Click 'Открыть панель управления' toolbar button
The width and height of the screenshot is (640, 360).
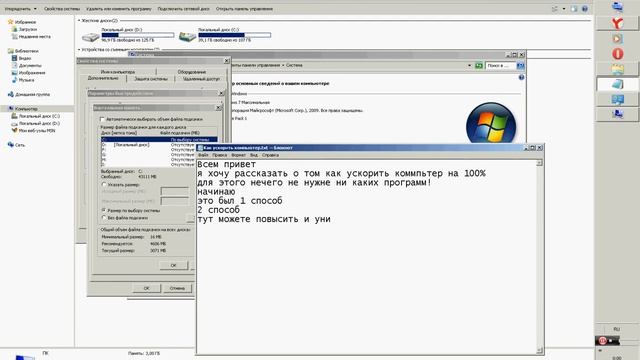244,9
